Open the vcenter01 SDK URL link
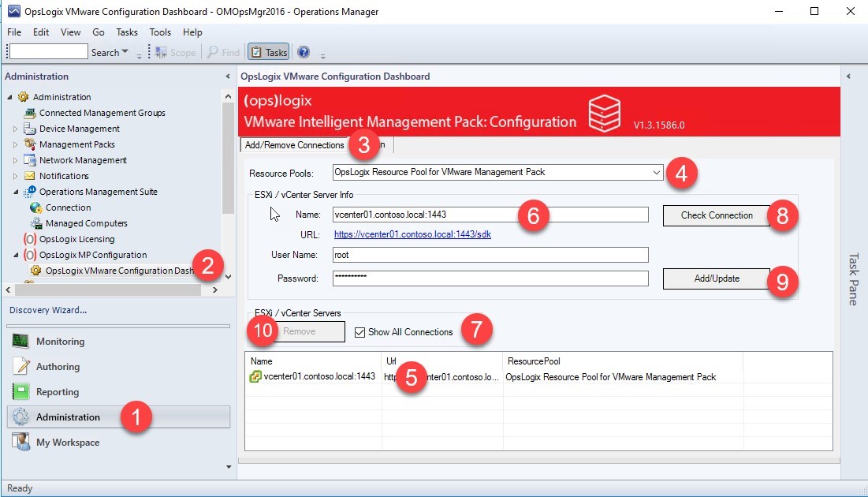Viewport: 868px width, 497px height. (412, 234)
